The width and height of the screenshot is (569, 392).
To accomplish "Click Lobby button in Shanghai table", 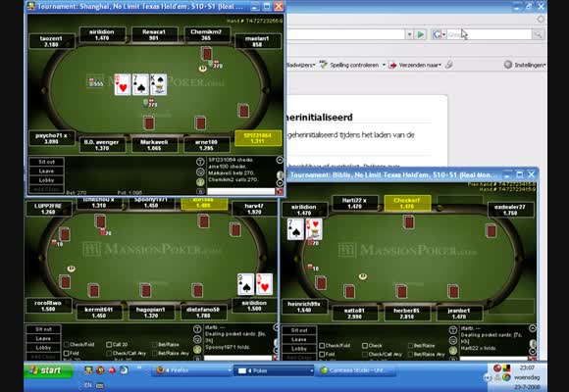I will [46, 180].
